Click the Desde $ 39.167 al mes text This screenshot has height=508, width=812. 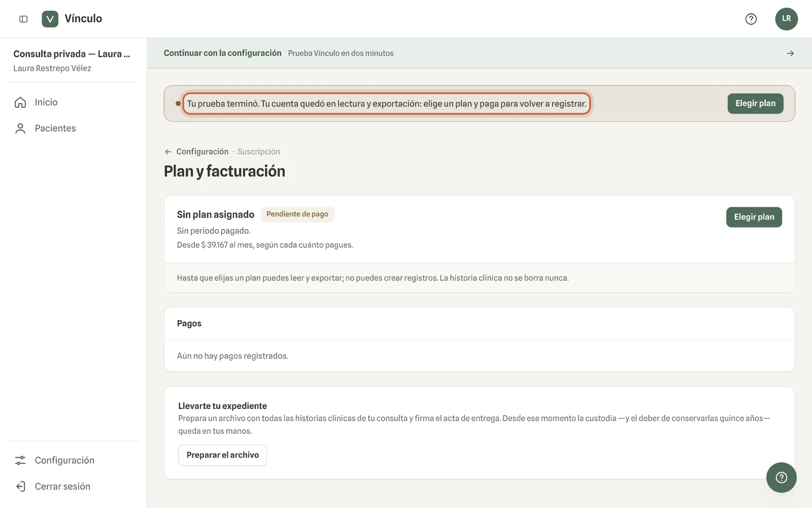point(265,245)
